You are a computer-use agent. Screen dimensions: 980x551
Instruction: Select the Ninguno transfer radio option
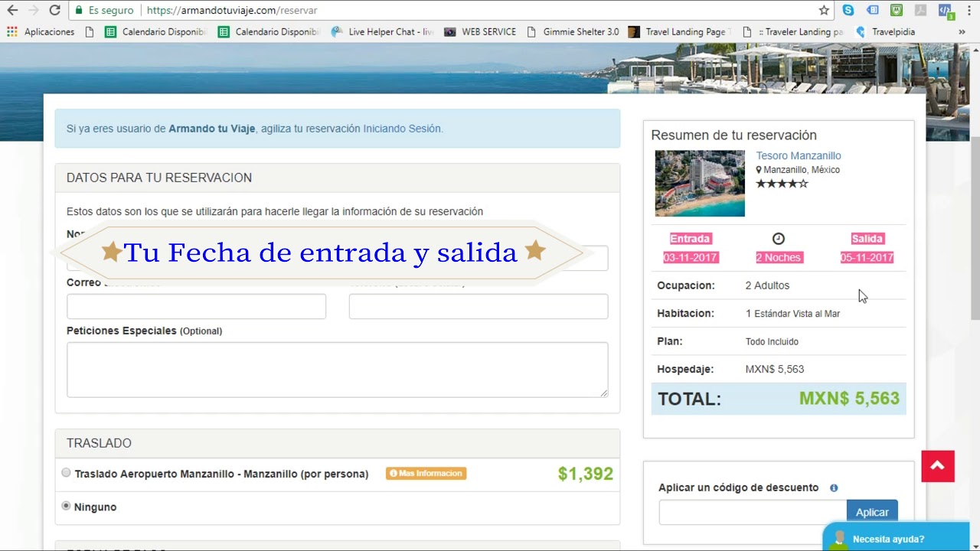(66, 506)
